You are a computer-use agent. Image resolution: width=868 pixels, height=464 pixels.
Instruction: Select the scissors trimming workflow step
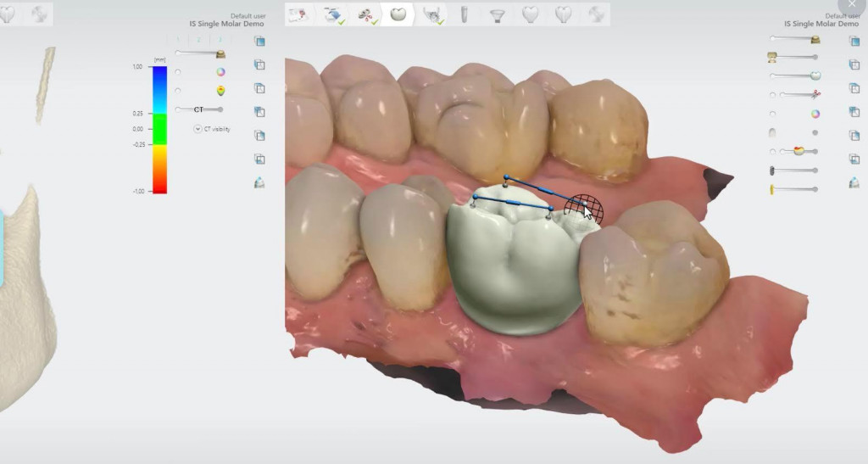click(367, 14)
